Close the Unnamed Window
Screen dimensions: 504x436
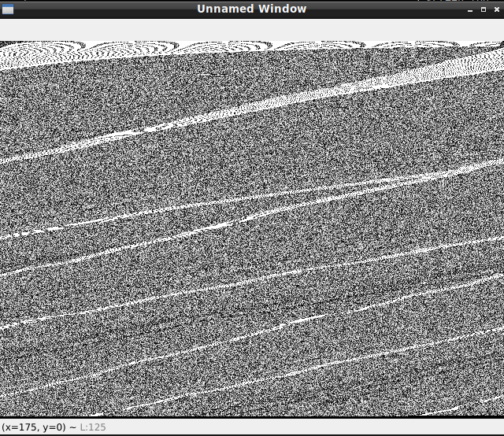[x=495, y=9]
